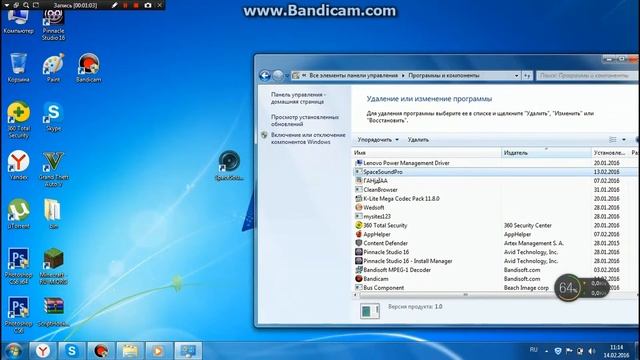The image size is (640, 360).
Task: Select the CleanBrowser row
Action: [x=496, y=190]
